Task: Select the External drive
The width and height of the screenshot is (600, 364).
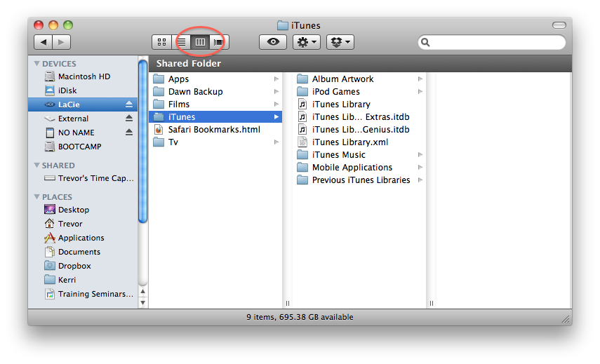Action: (x=83, y=119)
